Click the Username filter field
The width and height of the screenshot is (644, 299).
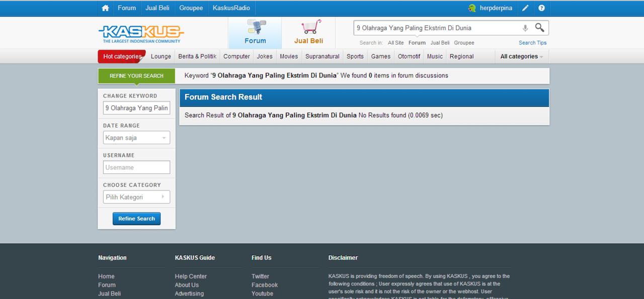click(136, 167)
